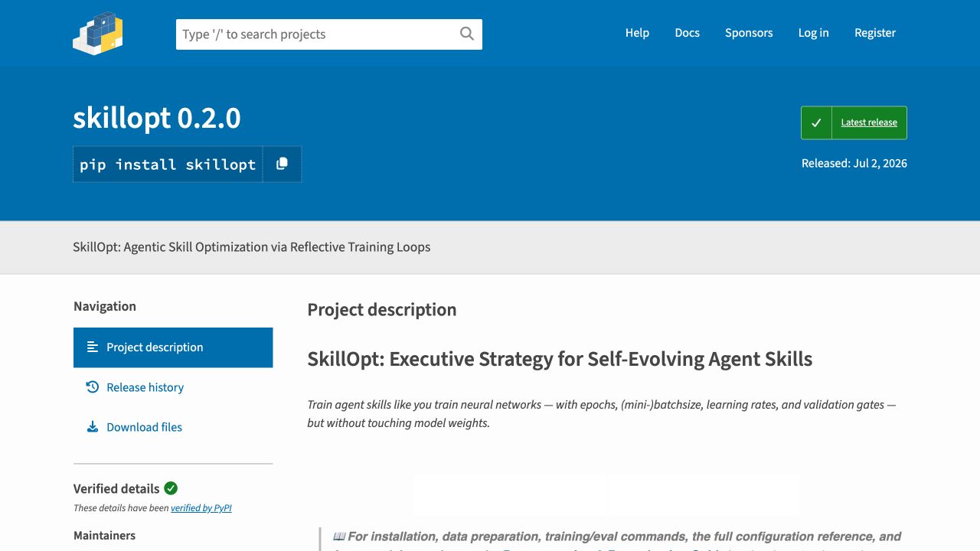980x551 pixels.
Task: Click the search magnifier icon
Action: coord(467,34)
